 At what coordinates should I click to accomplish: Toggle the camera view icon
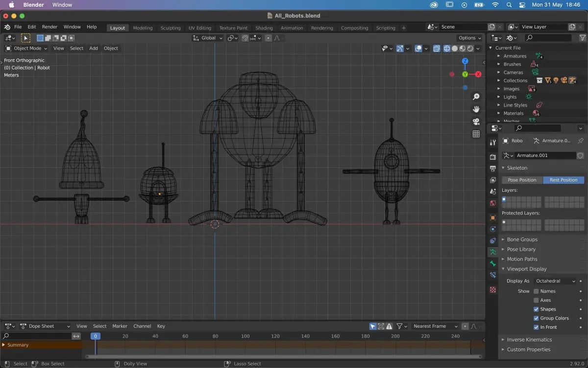click(x=476, y=122)
